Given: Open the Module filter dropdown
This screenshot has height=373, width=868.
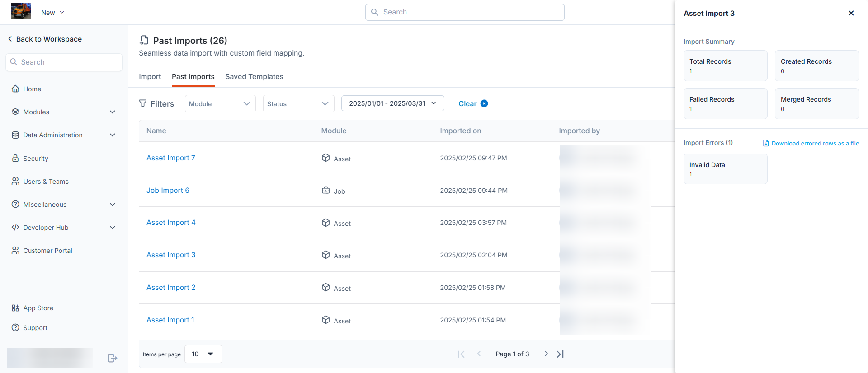Looking at the screenshot, I should tap(220, 104).
